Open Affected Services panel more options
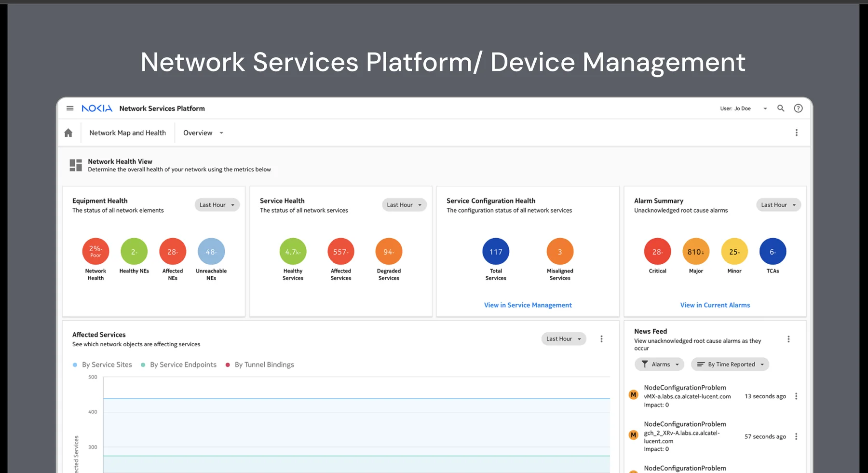This screenshot has height=473, width=868. coord(601,339)
